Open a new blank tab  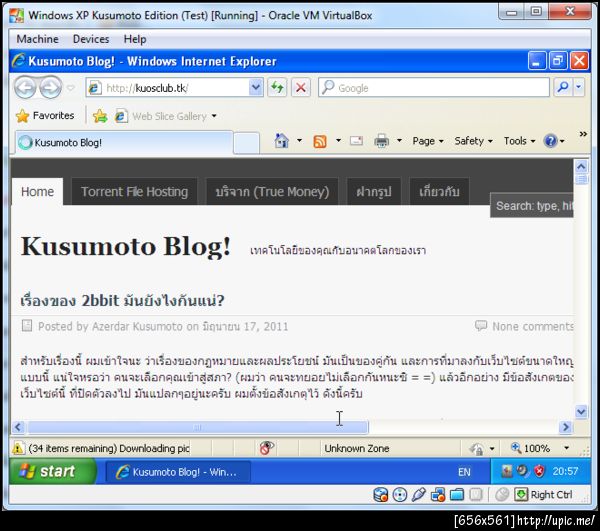(x=246, y=143)
